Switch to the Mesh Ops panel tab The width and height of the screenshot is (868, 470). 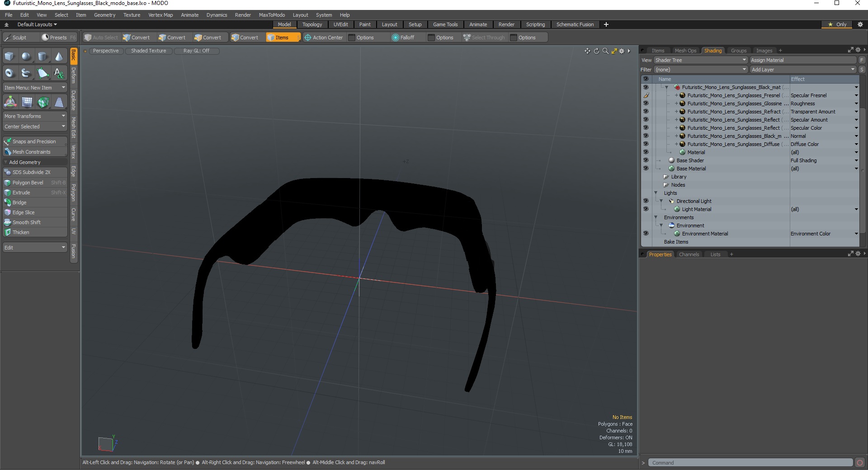685,51
